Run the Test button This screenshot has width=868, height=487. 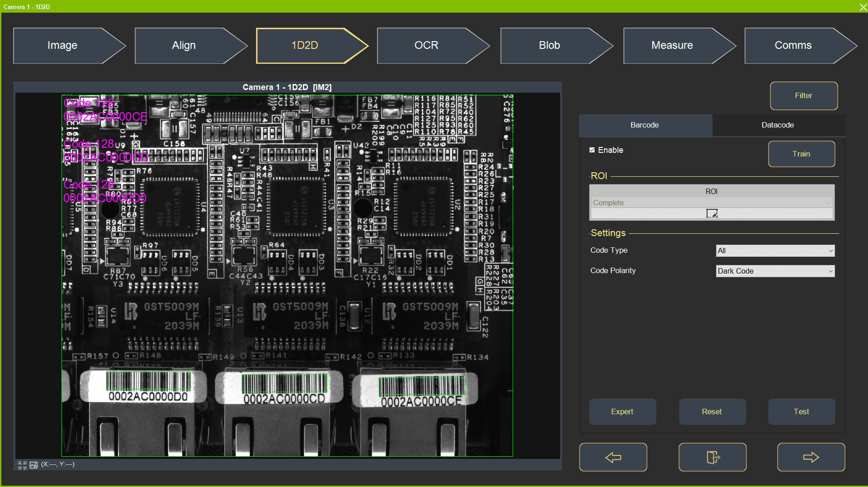point(802,412)
